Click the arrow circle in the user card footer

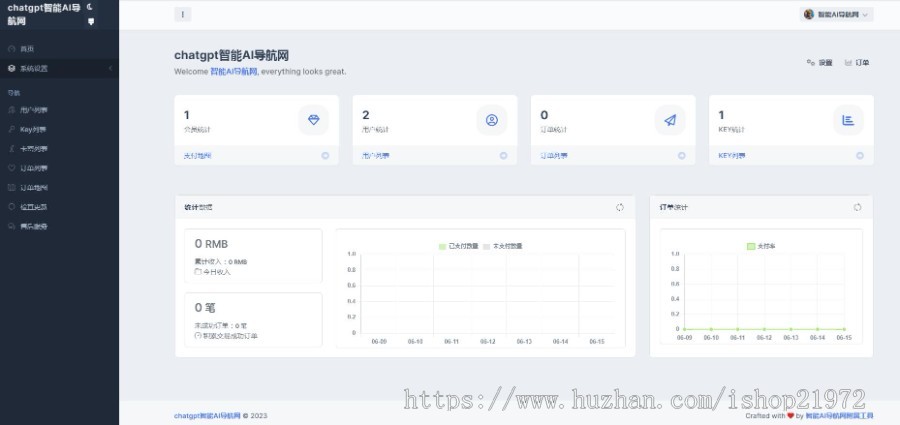503,156
